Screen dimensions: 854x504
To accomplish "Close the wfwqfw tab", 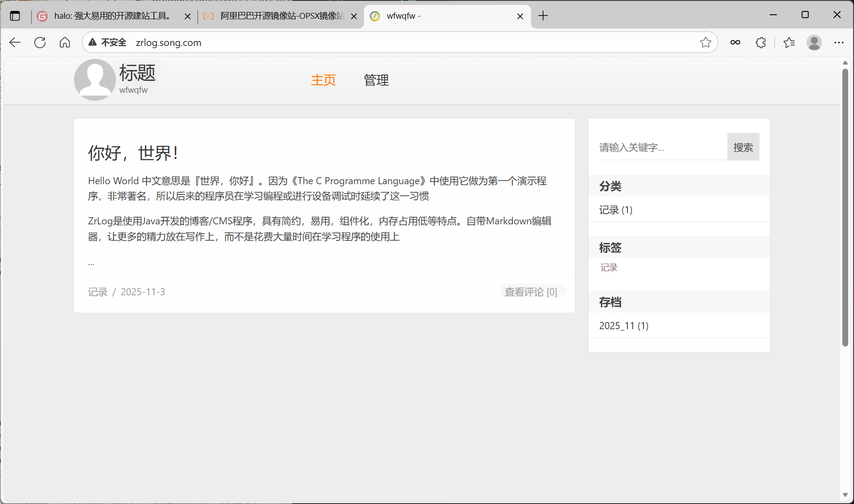I will click(520, 17).
